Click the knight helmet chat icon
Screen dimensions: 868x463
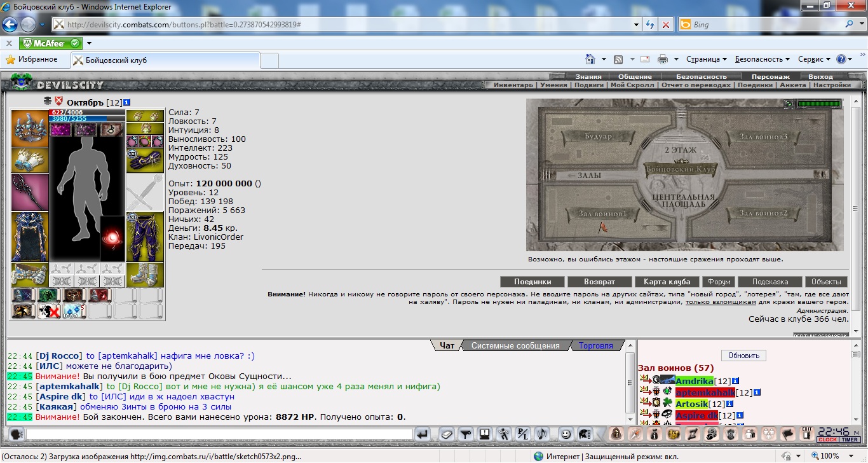584,434
